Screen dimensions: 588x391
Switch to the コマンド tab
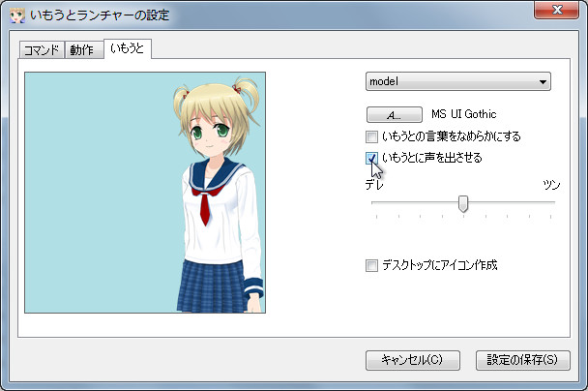(x=42, y=50)
